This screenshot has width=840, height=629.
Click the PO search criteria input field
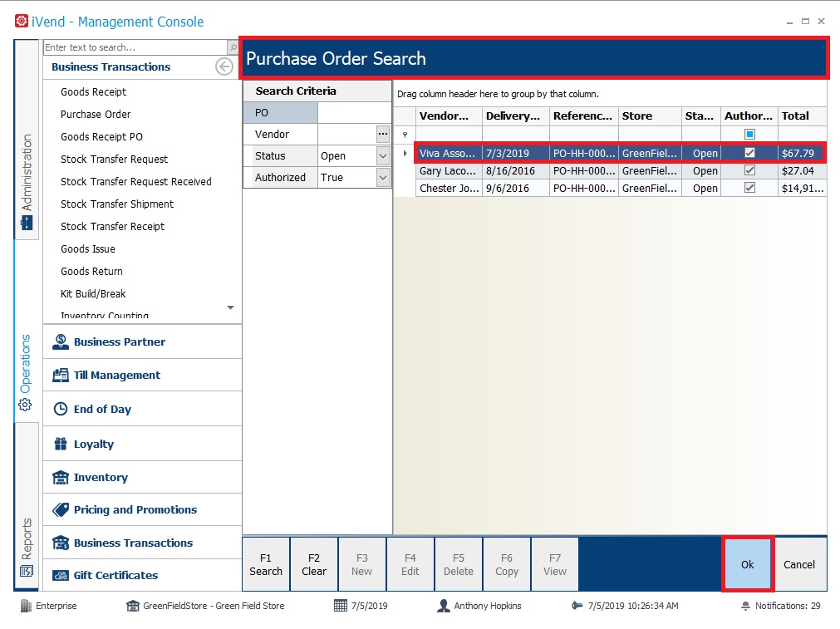pyautogui.click(x=354, y=113)
